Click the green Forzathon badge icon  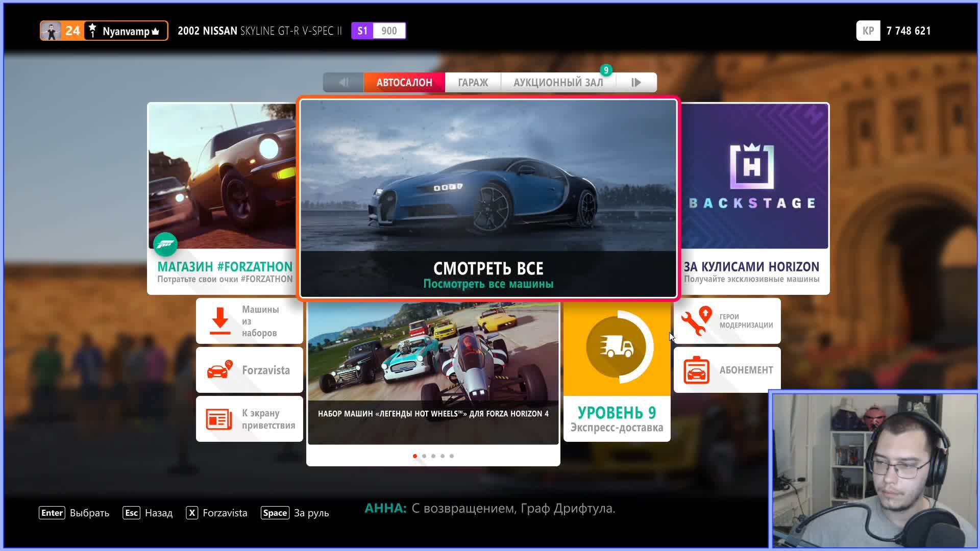tap(165, 245)
